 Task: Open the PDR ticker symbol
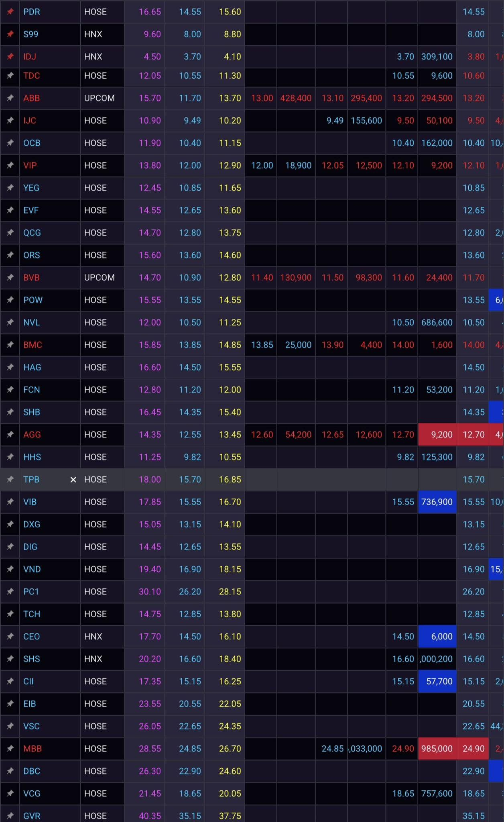pyautogui.click(x=32, y=12)
